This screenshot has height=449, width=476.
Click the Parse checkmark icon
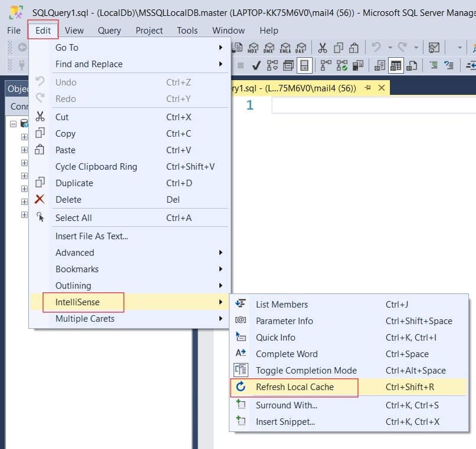pyautogui.click(x=257, y=65)
